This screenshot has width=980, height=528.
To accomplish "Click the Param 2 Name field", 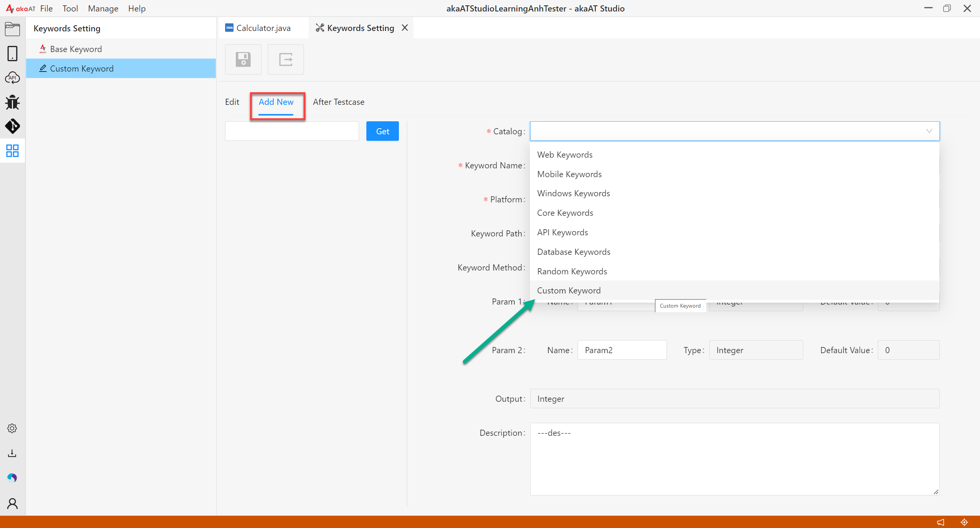I will (x=622, y=350).
